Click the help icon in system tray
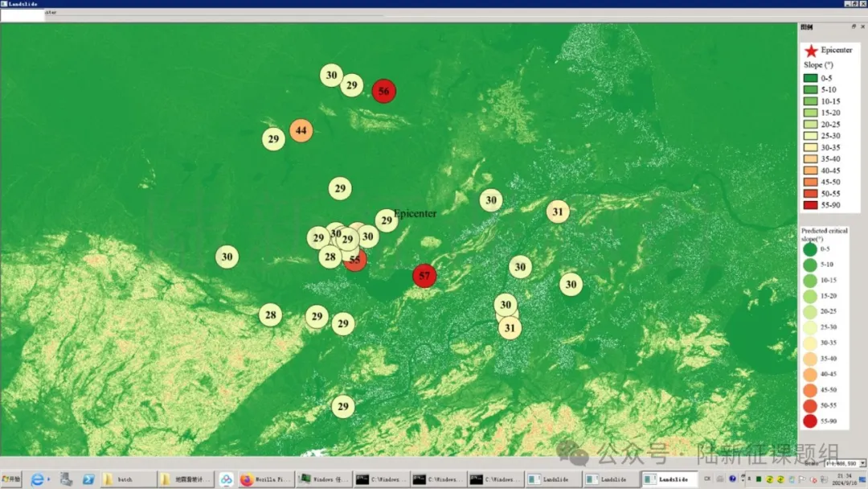Screen dimensions: 868x489 [x=732, y=479]
